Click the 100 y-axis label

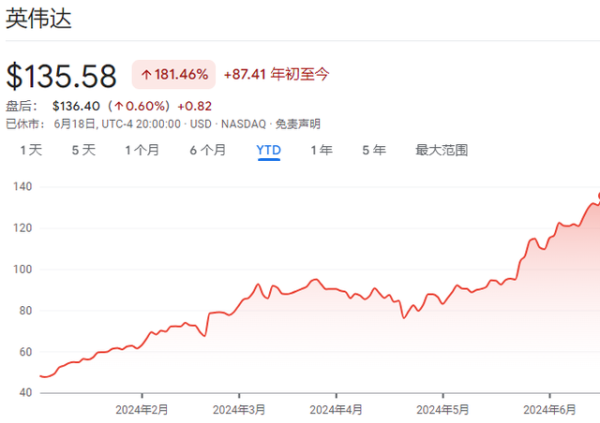23,269
